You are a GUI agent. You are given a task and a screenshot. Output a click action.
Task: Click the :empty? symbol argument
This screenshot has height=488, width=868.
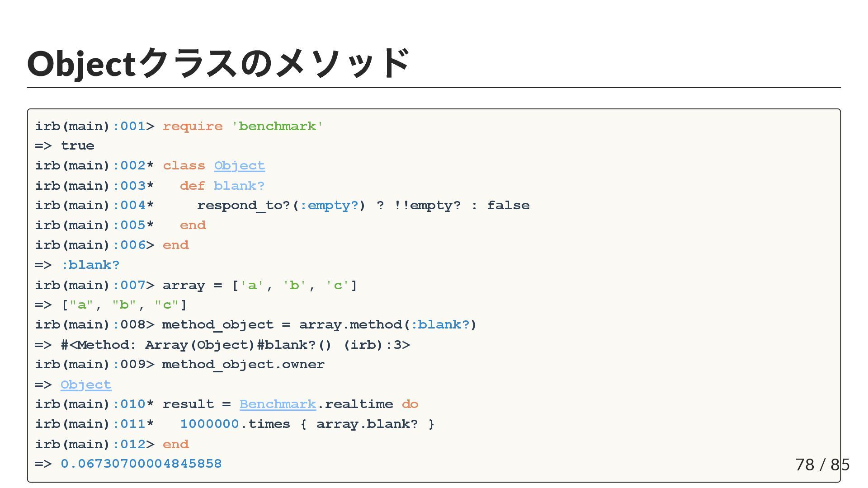329,206
